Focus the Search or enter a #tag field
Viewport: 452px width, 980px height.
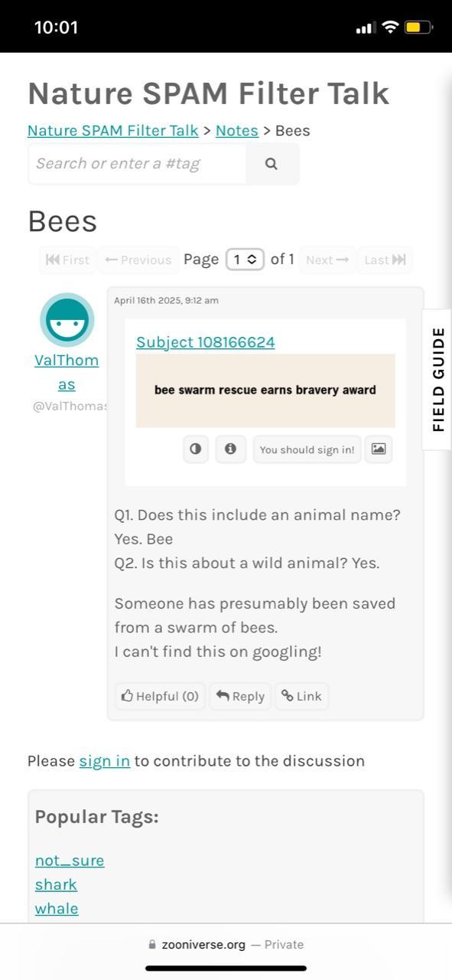pyautogui.click(x=137, y=164)
